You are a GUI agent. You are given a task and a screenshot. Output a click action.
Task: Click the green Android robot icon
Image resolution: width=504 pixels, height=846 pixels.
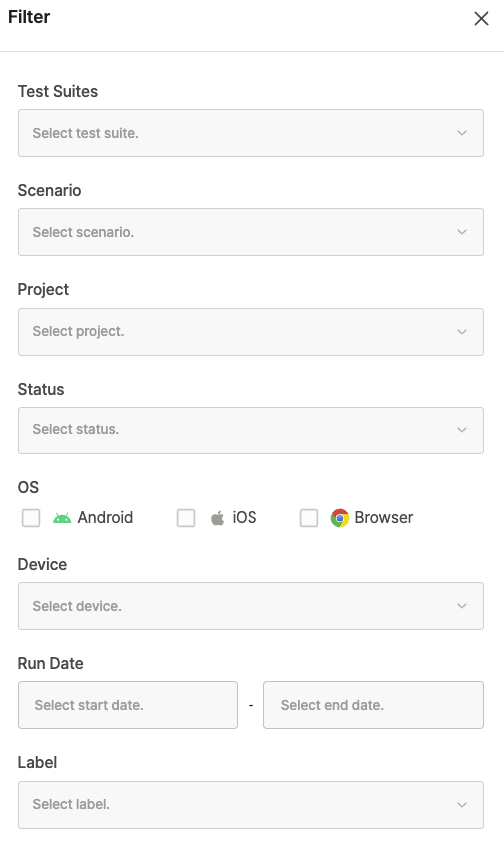62,518
